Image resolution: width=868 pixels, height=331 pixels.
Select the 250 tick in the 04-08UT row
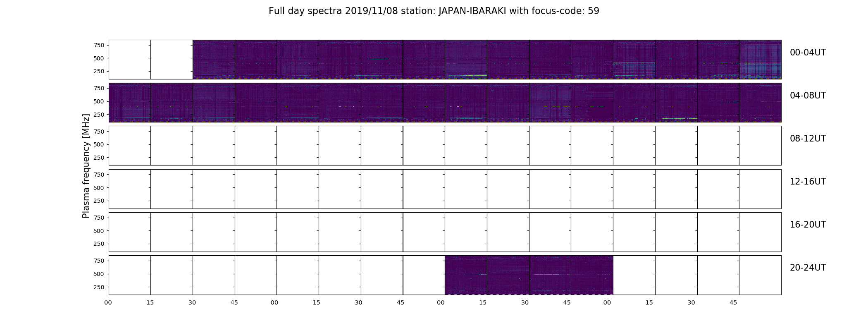point(99,115)
